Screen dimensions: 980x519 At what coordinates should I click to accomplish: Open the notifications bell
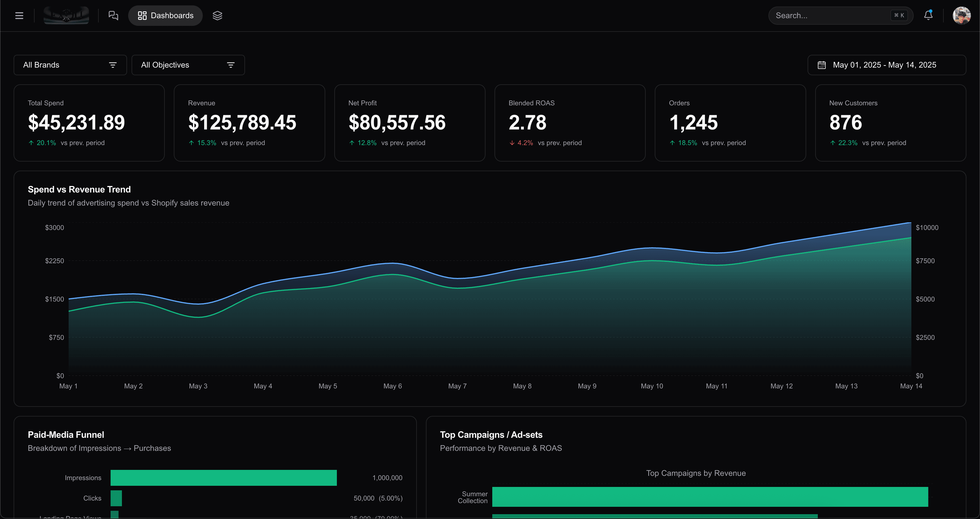click(x=928, y=15)
